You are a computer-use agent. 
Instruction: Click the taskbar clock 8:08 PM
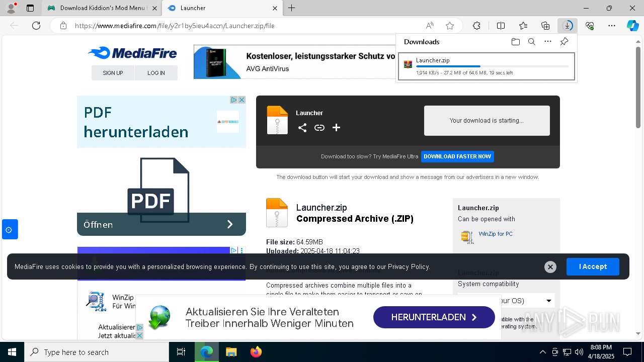pos(601,352)
